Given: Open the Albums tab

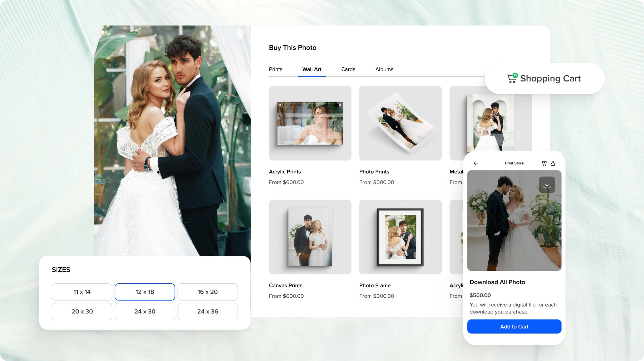Looking at the screenshot, I should tap(384, 69).
